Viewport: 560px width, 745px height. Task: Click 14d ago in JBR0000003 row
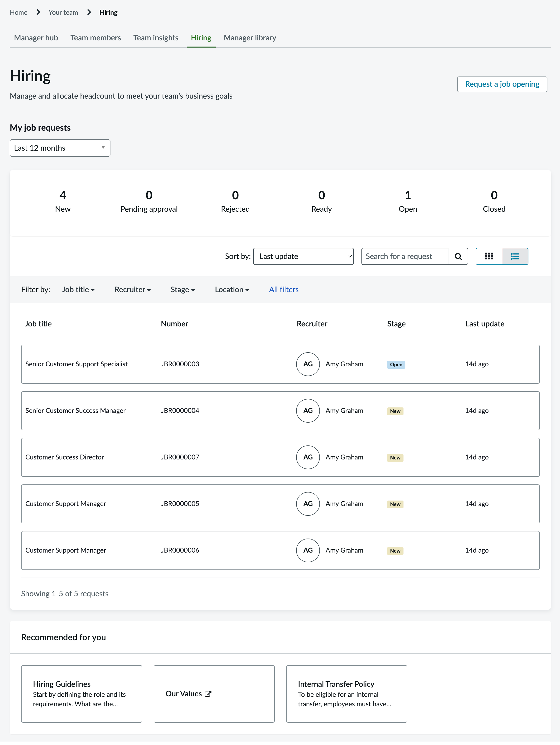tap(476, 364)
